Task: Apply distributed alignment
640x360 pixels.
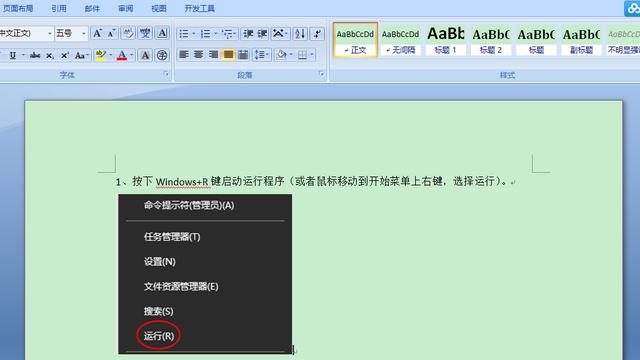Action: (x=243, y=55)
